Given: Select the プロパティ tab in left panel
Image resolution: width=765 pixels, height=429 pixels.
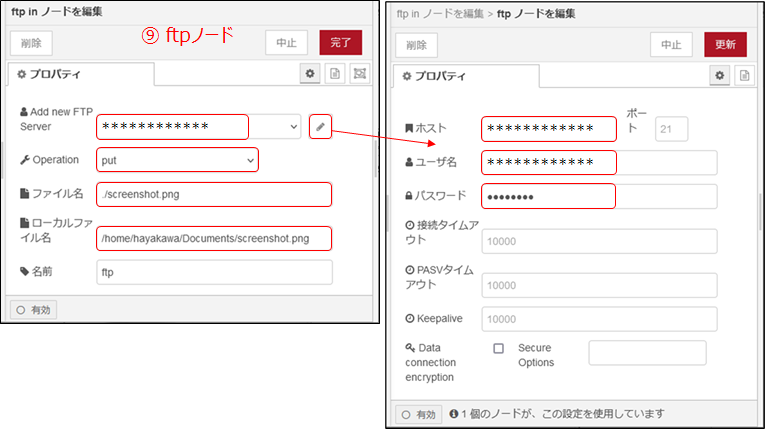Looking at the screenshot, I should click(80, 75).
